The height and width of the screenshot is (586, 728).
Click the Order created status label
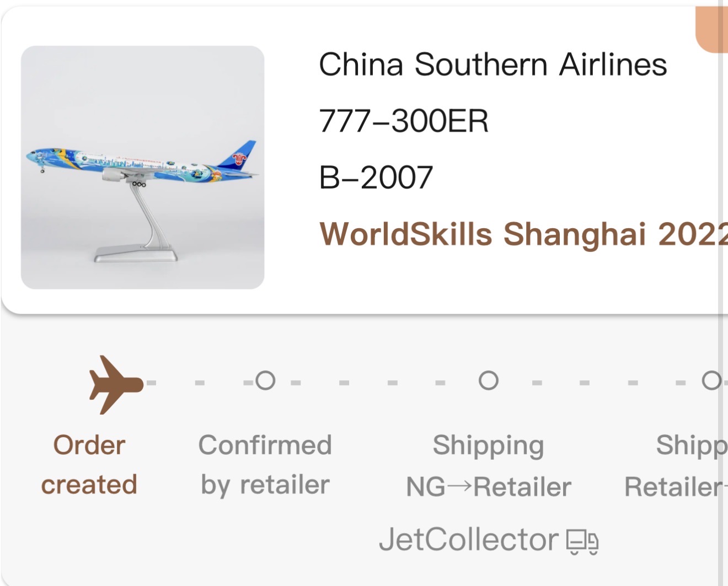tap(89, 465)
